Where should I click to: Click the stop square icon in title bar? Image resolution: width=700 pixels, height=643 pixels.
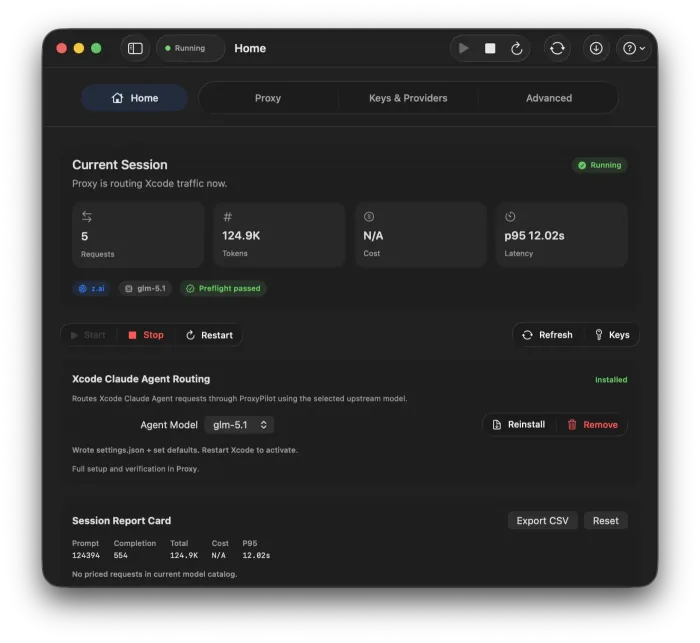490,48
